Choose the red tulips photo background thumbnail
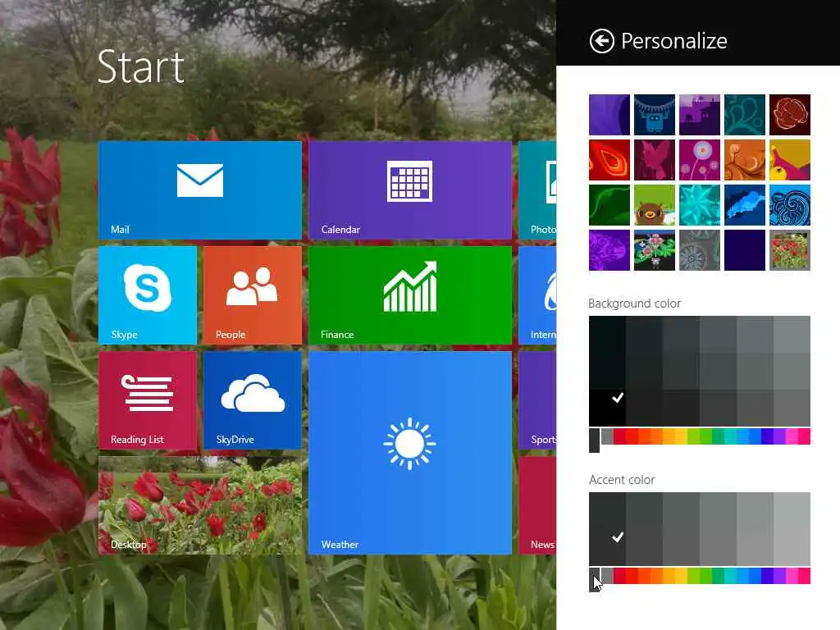840x630 pixels. coord(790,250)
